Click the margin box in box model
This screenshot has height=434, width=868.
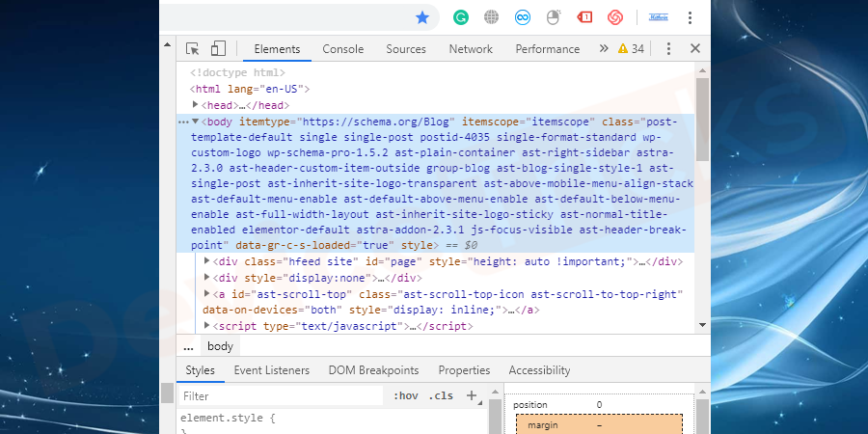pyautogui.click(x=599, y=424)
